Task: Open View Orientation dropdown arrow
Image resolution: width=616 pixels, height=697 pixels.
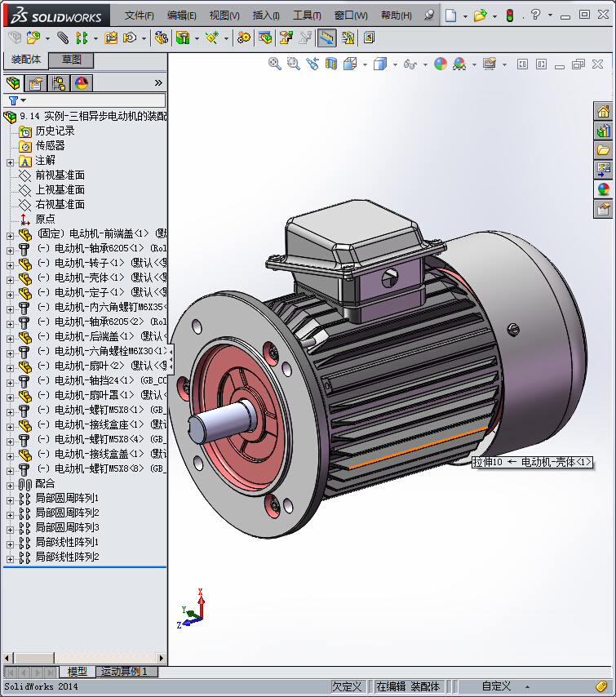Action: [x=366, y=65]
